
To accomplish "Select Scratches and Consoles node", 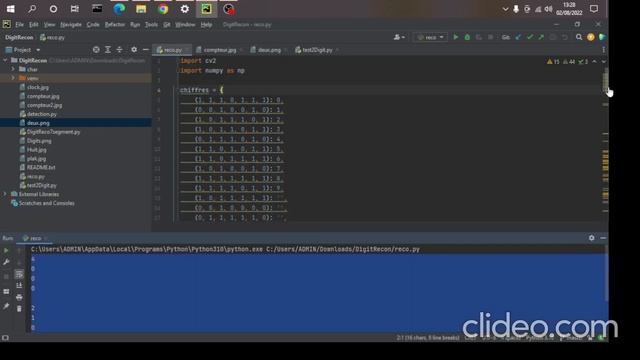I will coord(47,203).
